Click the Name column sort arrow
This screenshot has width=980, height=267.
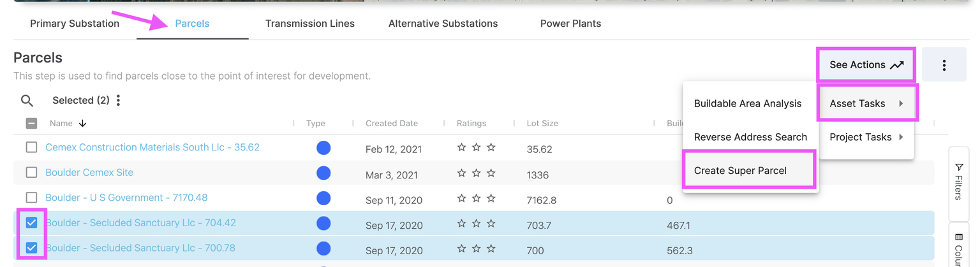coord(82,124)
